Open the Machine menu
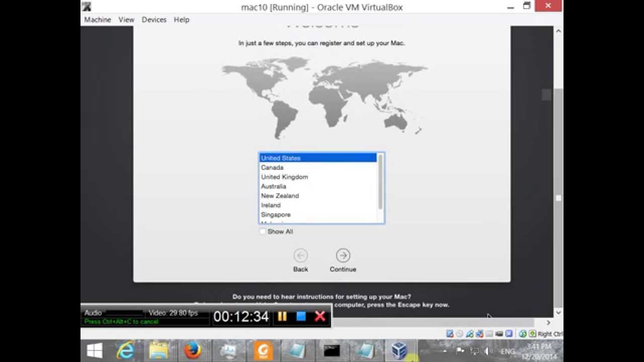 click(98, 20)
